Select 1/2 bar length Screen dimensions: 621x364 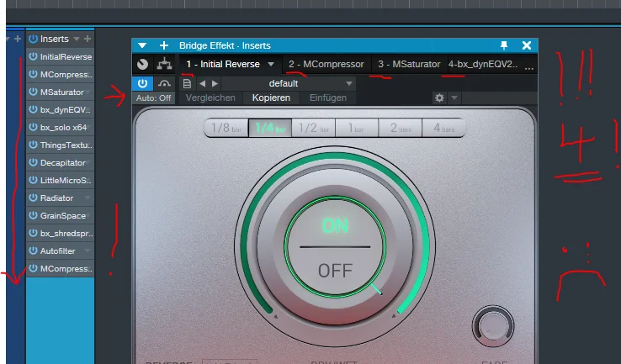314,128
